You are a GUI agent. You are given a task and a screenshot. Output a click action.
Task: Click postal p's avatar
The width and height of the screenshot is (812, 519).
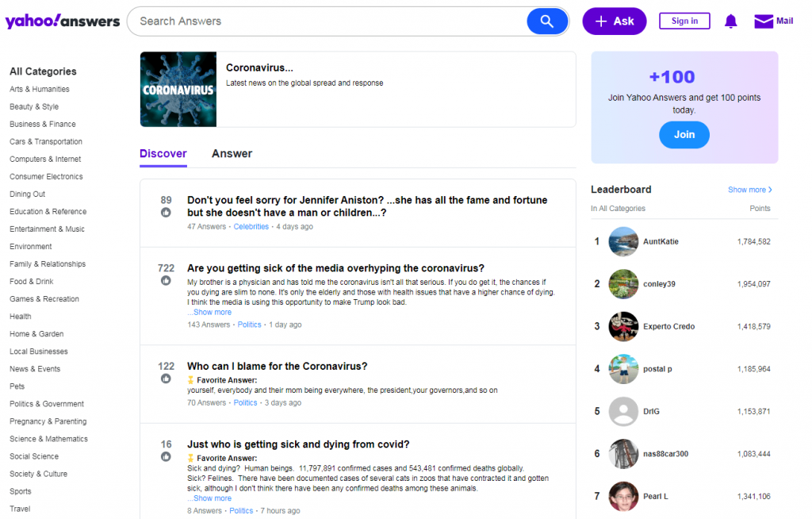point(623,369)
